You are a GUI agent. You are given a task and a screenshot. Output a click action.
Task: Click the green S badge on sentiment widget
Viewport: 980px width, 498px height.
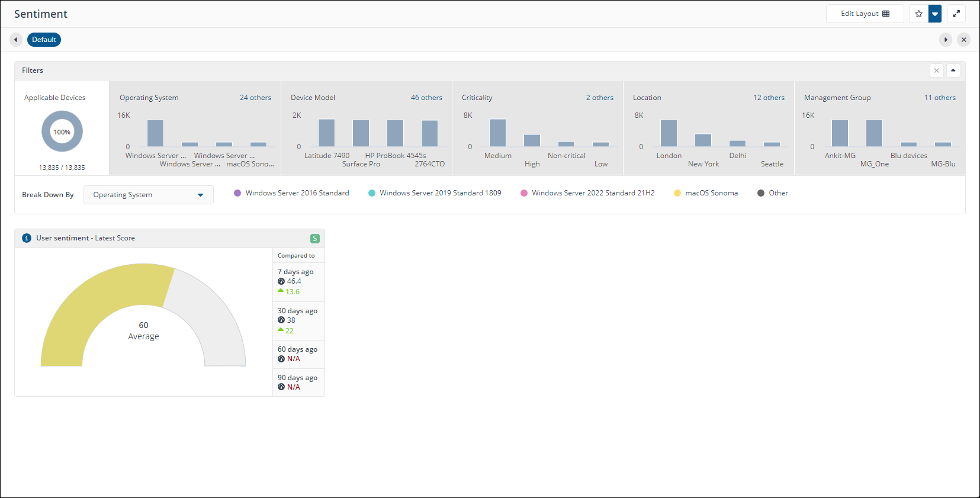(x=315, y=239)
